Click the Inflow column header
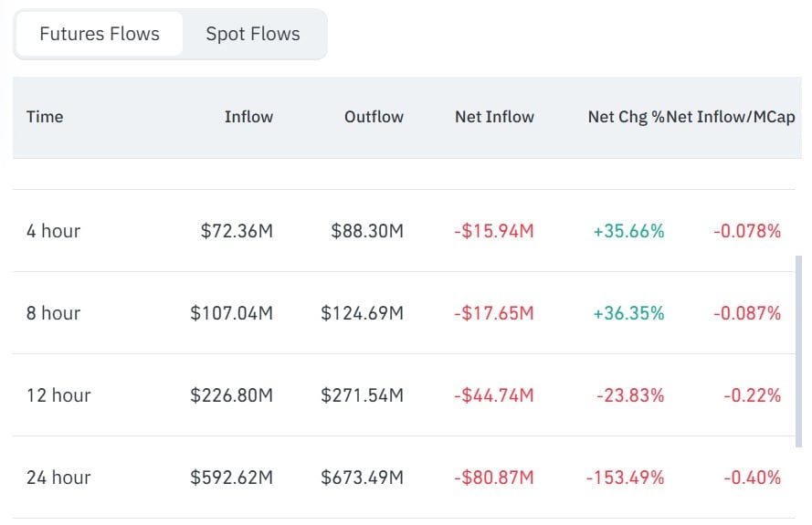The width and height of the screenshot is (812, 525). point(248,117)
